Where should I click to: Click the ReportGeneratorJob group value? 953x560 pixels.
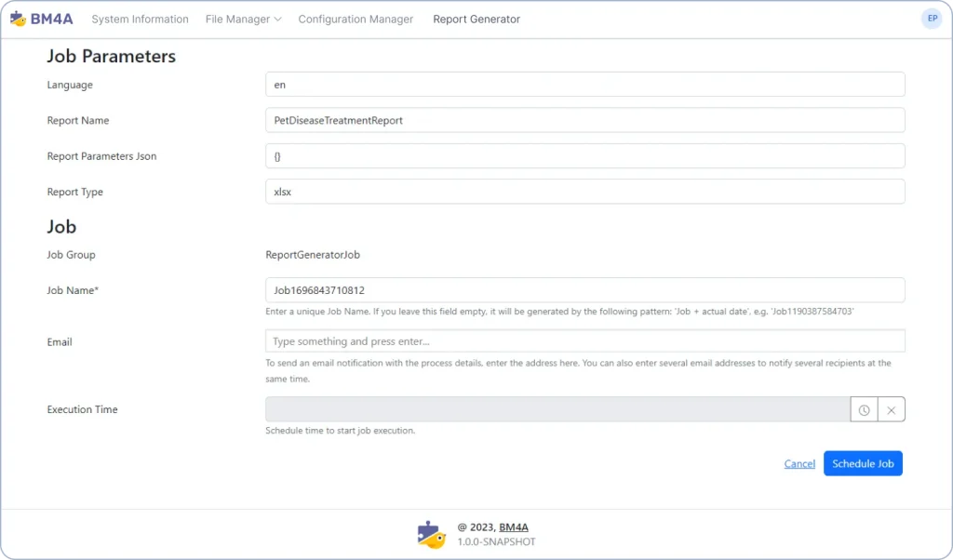pos(313,255)
